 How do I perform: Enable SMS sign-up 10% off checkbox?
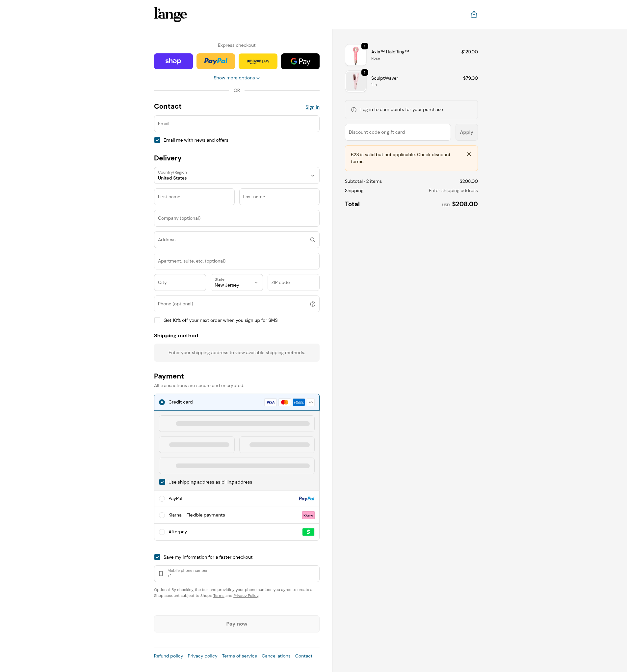click(x=157, y=320)
